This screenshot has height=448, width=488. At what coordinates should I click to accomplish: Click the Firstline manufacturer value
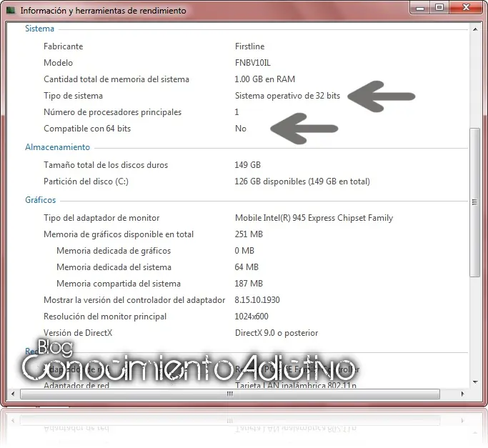pos(249,46)
